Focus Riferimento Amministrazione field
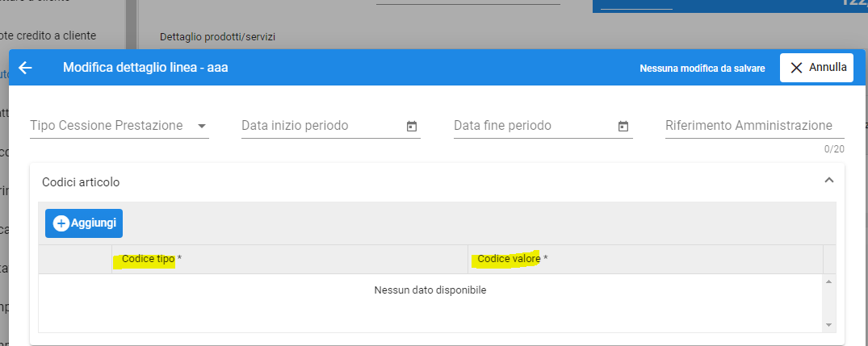Image resolution: width=868 pixels, height=346 pixels. [x=754, y=126]
